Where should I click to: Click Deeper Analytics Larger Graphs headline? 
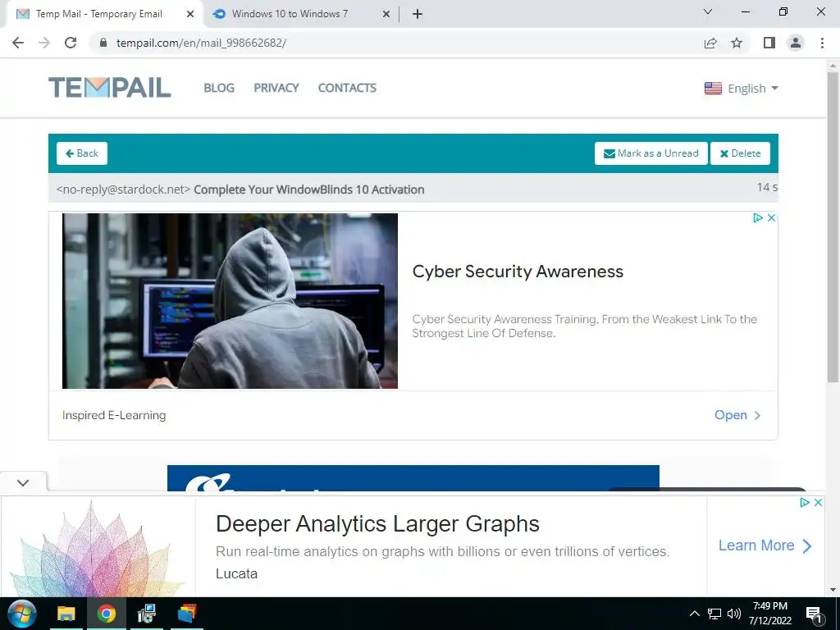point(377,524)
